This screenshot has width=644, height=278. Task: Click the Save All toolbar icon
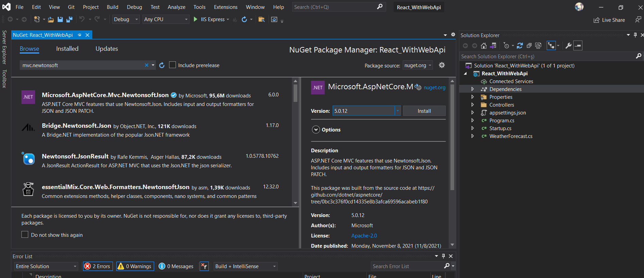pyautogui.click(x=69, y=19)
